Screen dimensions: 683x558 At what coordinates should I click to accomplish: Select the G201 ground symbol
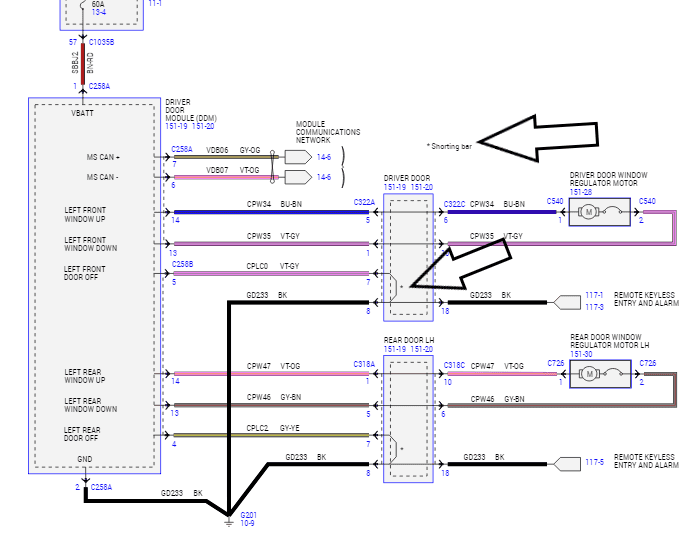coord(229,521)
